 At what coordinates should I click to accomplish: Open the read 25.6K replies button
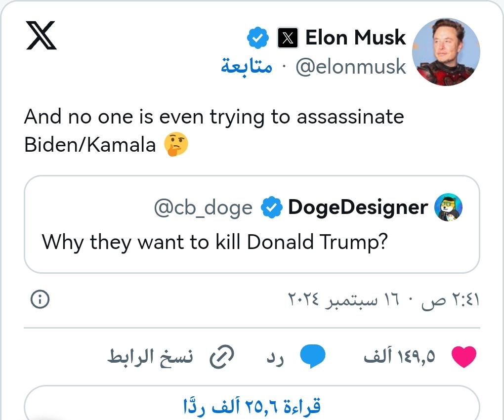pyautogui.click(x=252, y=407)
